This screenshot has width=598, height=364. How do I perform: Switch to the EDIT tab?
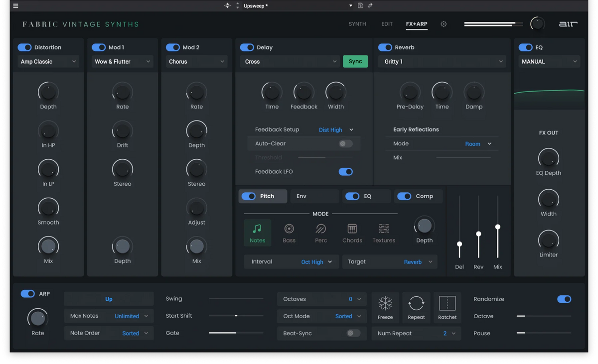click(x=387, y=24)
